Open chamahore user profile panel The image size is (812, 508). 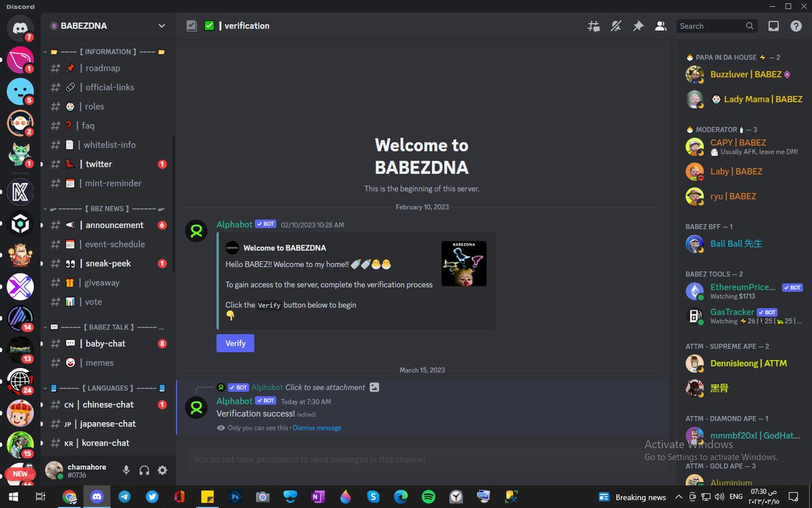(77, 470)
